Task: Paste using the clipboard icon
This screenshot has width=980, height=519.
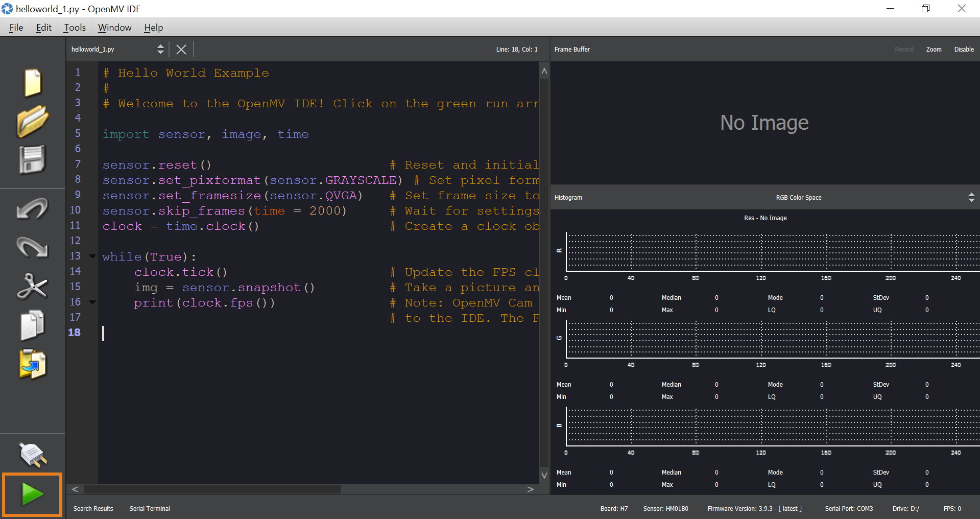Action: [33, 364]
